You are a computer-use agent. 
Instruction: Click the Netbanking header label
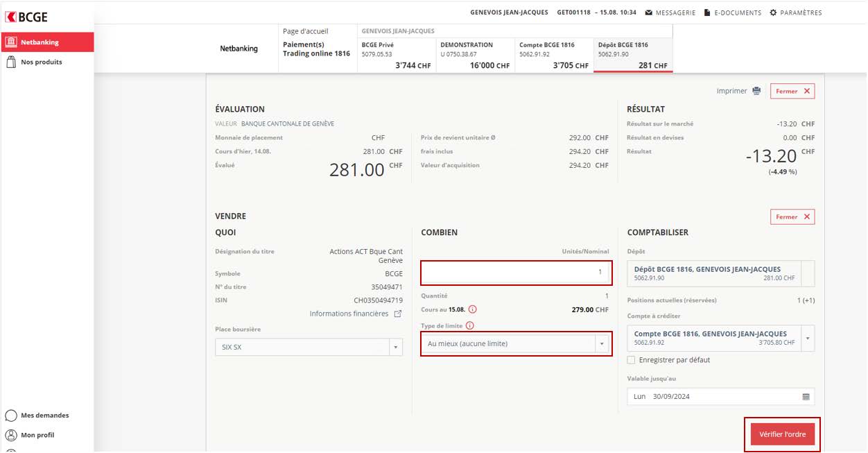point(238,49)
